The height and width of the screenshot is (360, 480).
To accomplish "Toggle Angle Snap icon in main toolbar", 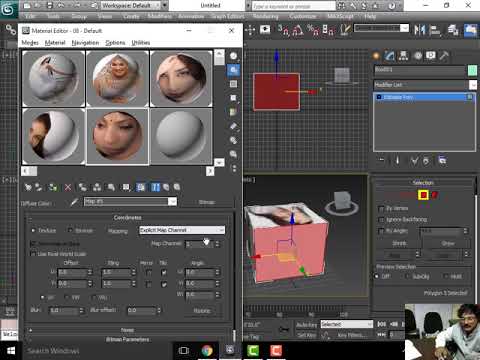I will 298,30.
